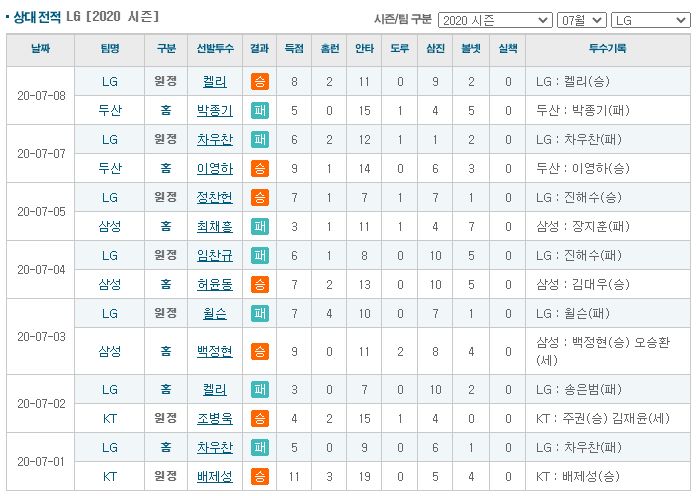This screenshot has width=697, height=496.
Task: Open starting pitcher 최채흥 link
Action: pyautogui.click(x=215, y=227)
